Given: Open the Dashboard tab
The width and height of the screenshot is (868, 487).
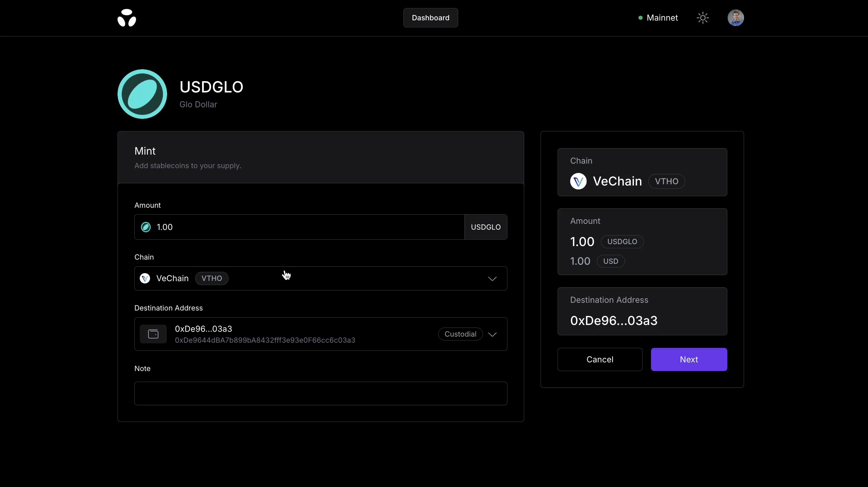Looking at the screenshot, I should [x=430, y=18].
